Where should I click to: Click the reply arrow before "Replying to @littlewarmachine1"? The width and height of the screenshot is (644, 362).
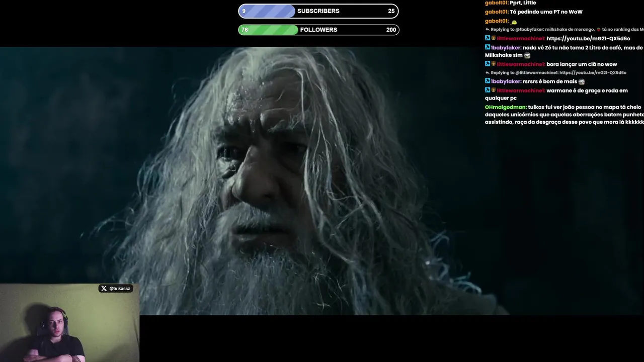click(488, 73)
